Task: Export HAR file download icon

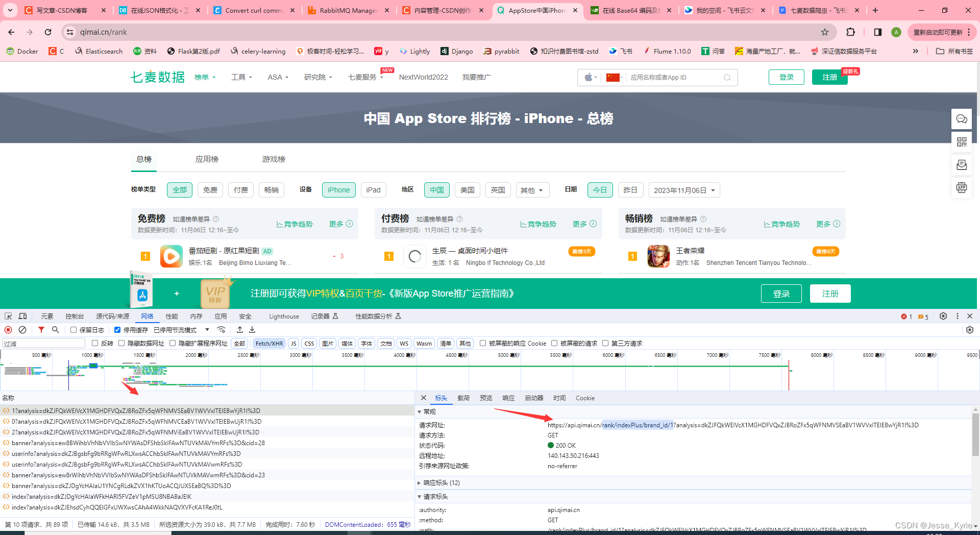Action: (252, 330)
